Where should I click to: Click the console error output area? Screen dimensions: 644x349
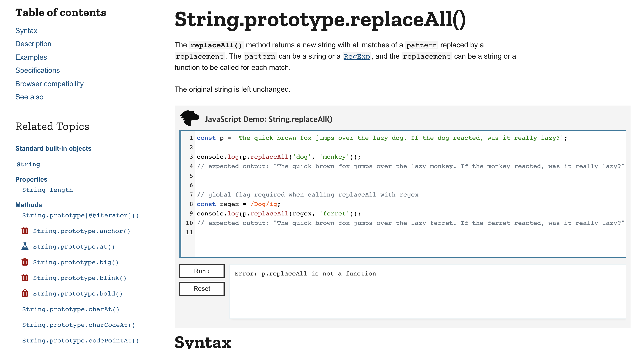click(427, 291)
